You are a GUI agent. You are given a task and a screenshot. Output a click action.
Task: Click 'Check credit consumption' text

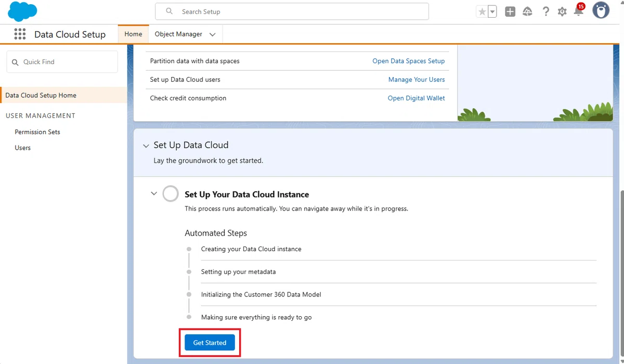point(188,98)
